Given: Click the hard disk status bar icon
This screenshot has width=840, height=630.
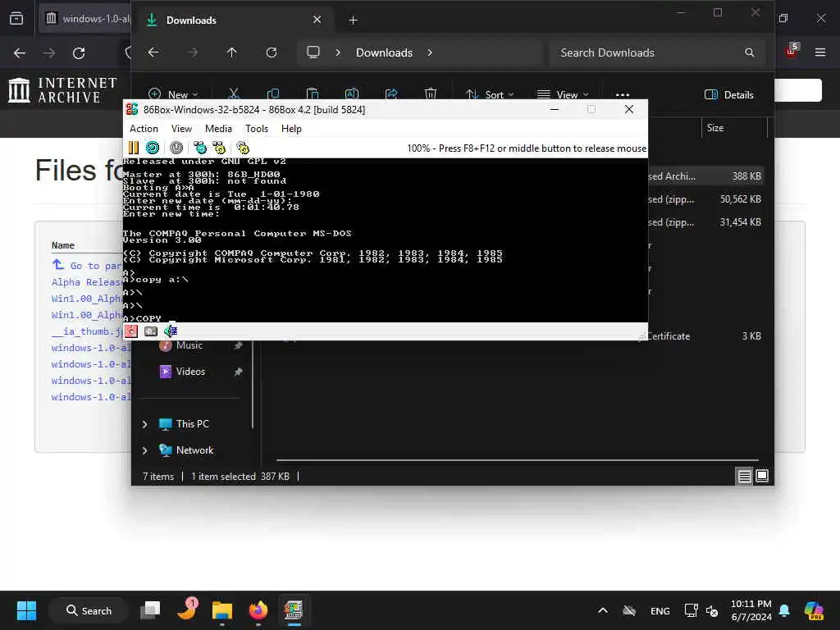Looking at the screenshot, I should (151, 331).
